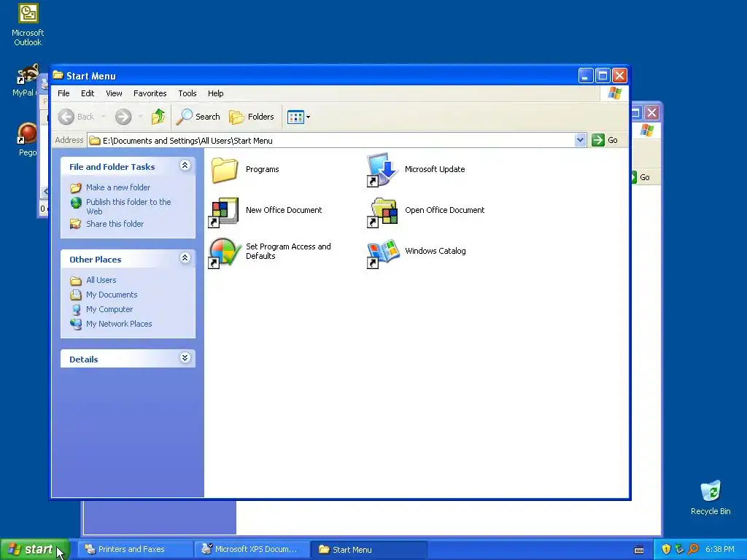Expand the Details panel
Viewport: 747px width, 560px height.
tap(185, 358)
